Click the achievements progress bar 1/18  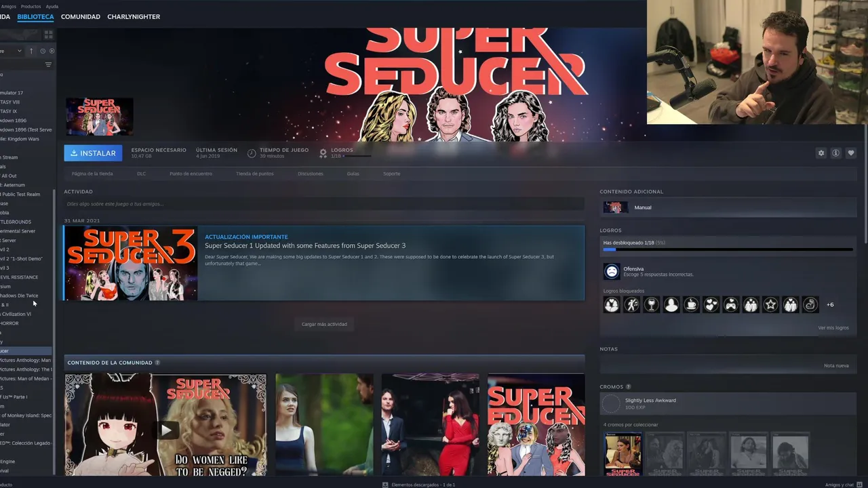[x=728, y=249]
